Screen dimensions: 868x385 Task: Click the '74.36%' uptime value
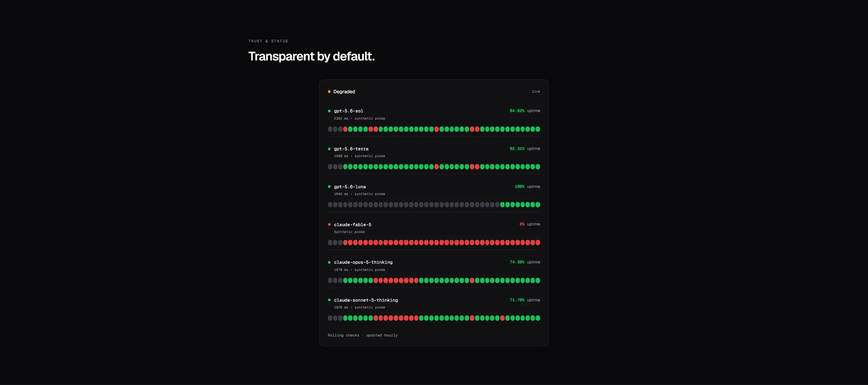tap(517, 262)
